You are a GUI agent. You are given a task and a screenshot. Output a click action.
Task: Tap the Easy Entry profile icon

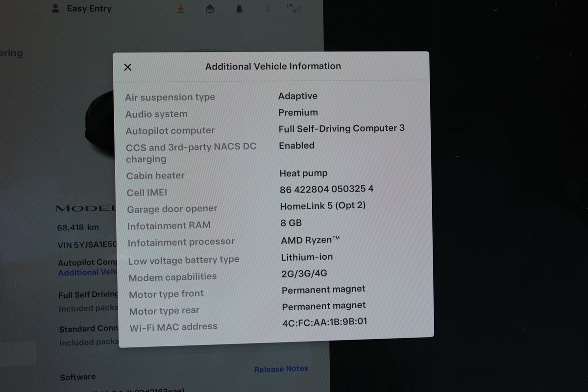point(56,8)
